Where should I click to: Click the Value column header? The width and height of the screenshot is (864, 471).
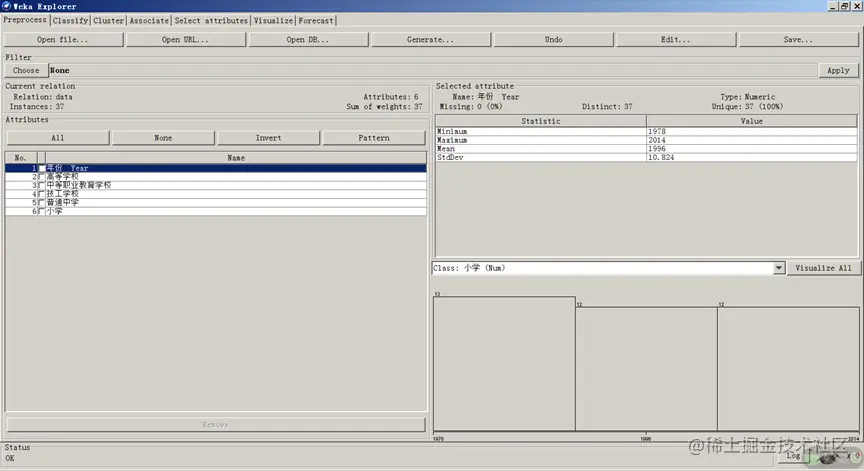pyautogui.click(x=752, y=121)
